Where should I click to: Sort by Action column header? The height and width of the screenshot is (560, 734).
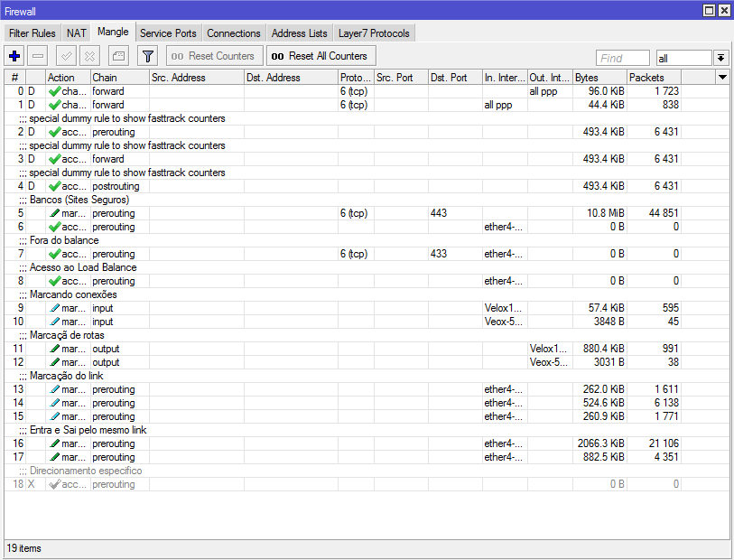click(68, 78)
